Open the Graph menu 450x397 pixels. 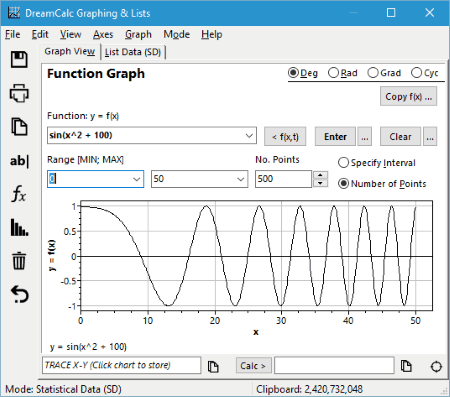[138, 34]
